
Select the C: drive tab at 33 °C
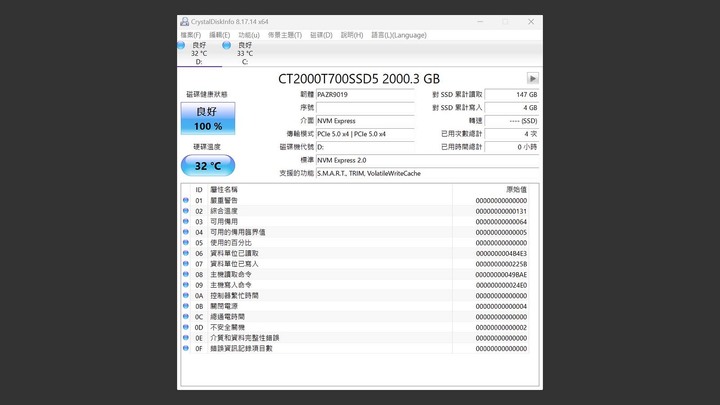(245, 53)
